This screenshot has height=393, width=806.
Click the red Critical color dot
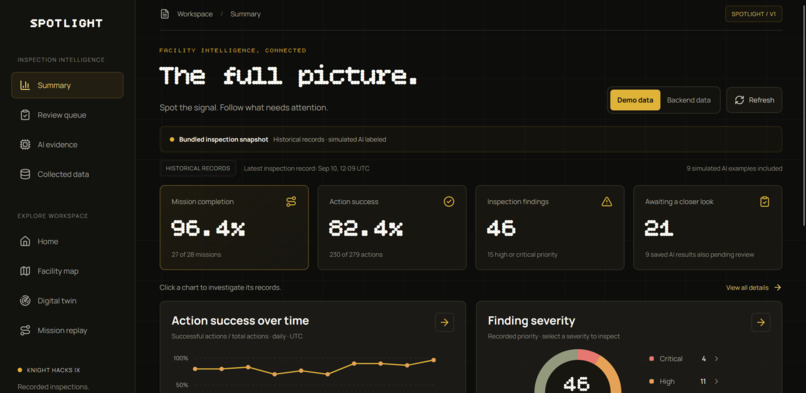coord(651,359)
